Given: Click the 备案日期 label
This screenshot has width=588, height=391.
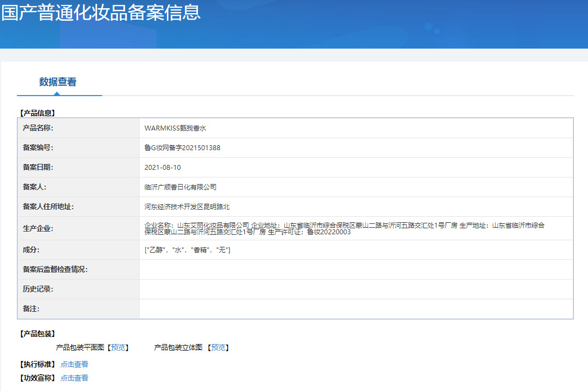Looking at the screenshot, I should (38, 168).
